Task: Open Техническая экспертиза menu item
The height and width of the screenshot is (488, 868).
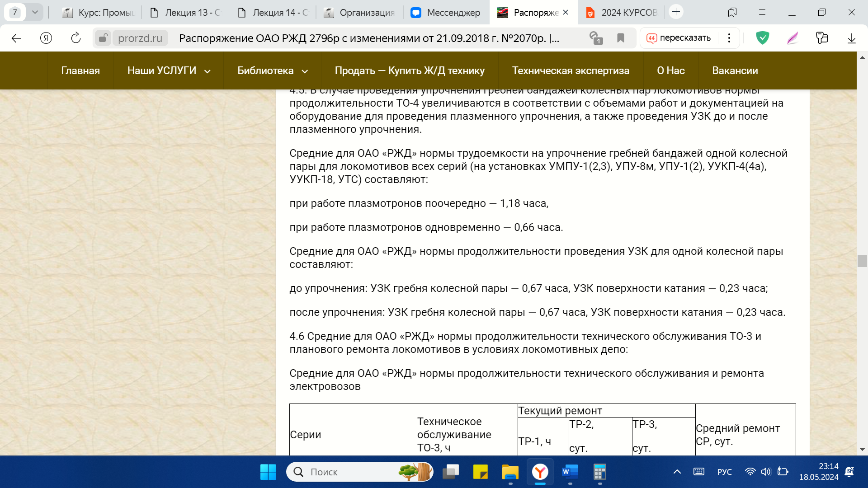Action: coord(571,70)
